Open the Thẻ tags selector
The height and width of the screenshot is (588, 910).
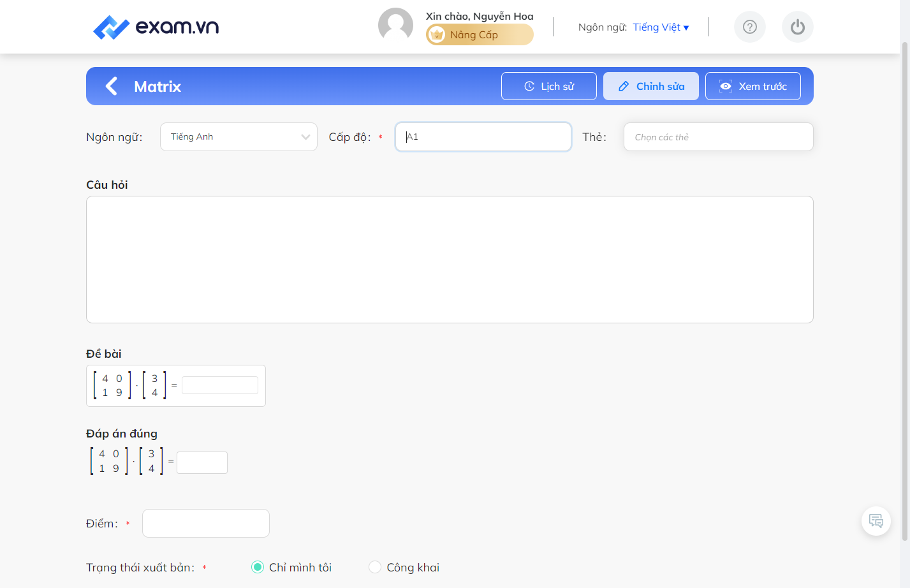point(719,137)
